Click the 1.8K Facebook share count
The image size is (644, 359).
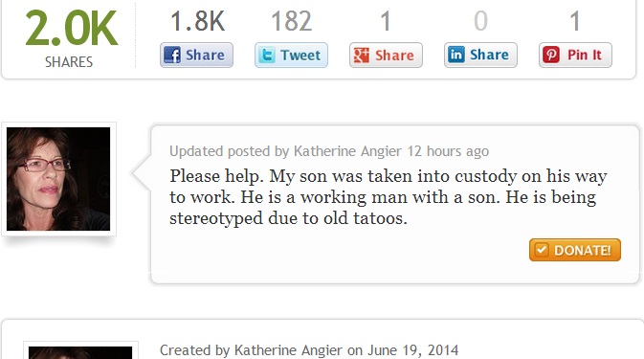pyautogui.click(x=197, y=21)
